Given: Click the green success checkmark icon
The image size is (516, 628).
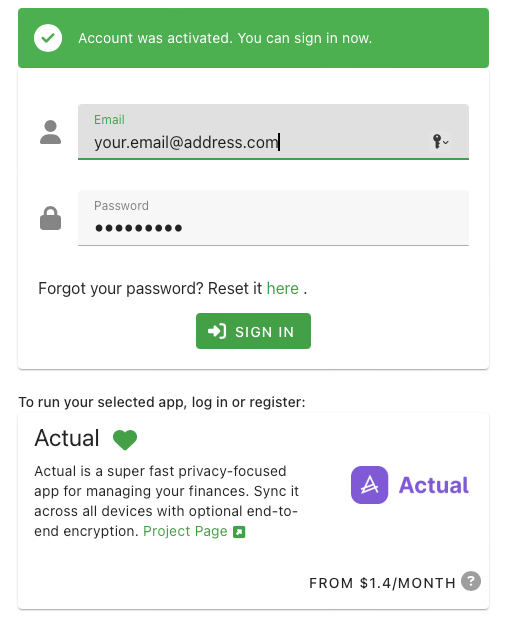Looking at the screenshot, I should pos(48,38).
